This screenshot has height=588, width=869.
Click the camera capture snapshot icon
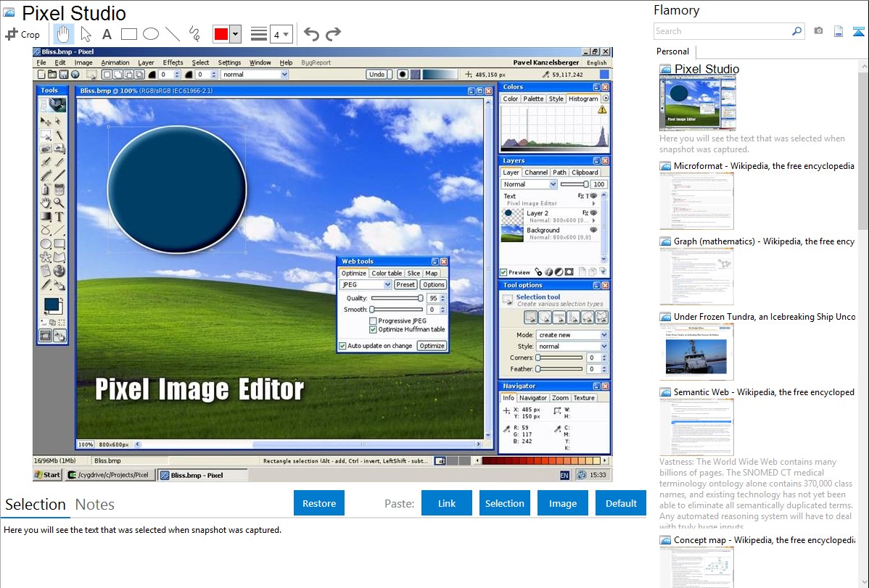818,31
